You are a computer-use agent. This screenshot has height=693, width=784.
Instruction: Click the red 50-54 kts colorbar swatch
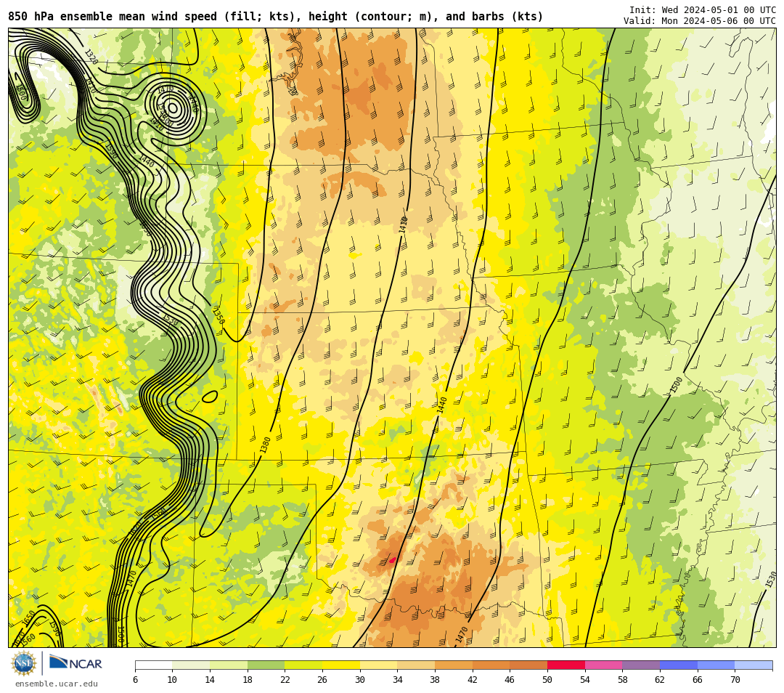click(566, 665)
